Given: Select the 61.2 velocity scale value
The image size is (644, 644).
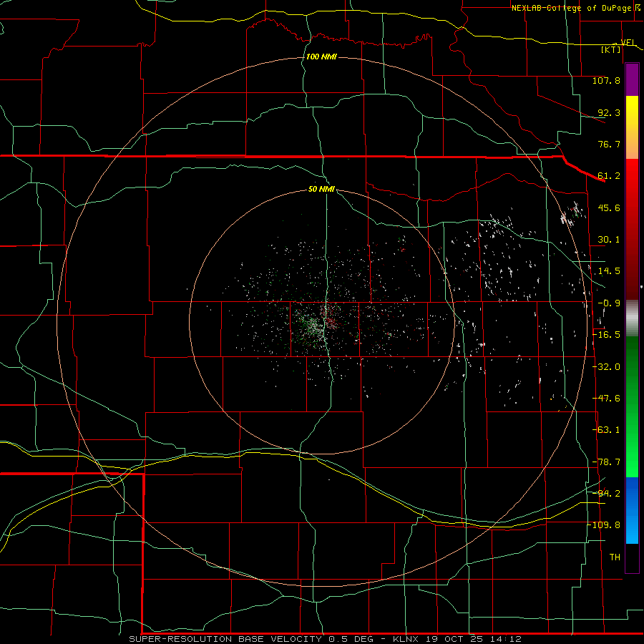Looking at the screenshot, I should (x=609, y=176).
